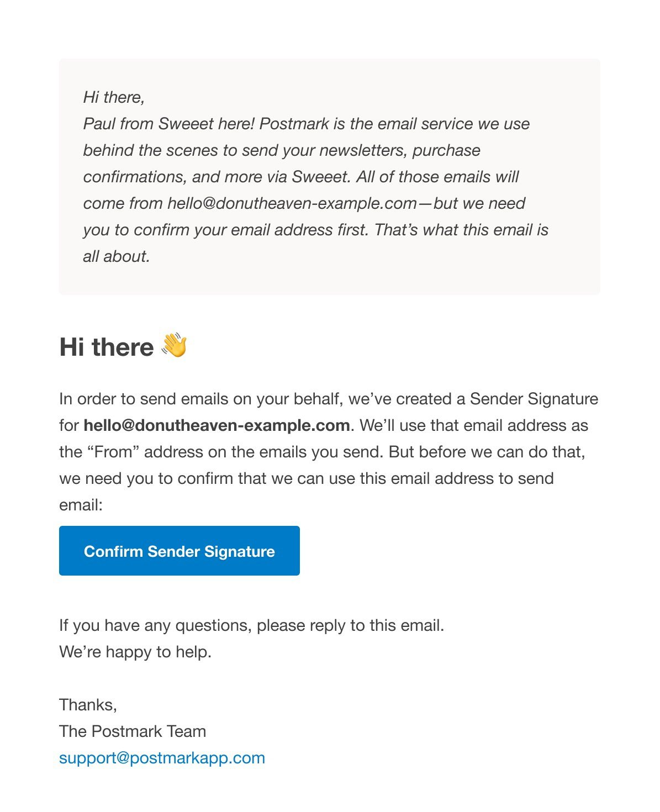Click the Confirm Sender Signature button

pos(179,551)
